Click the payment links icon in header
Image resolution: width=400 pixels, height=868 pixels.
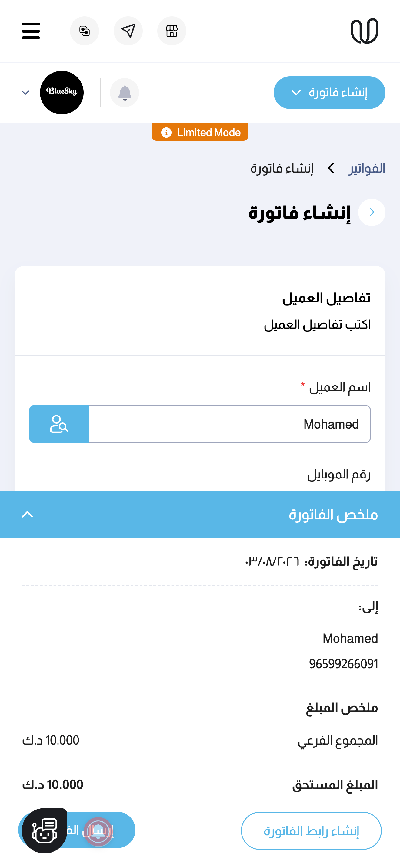[x=84, y=31]
